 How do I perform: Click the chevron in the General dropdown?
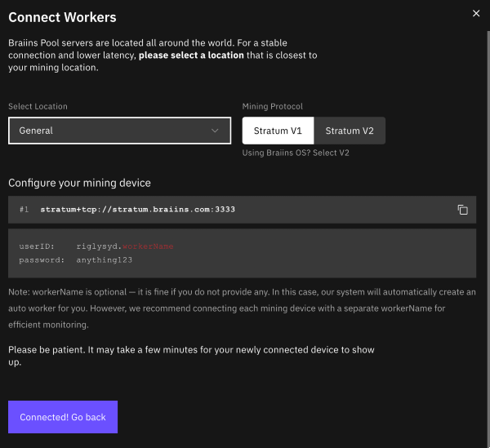(x=215, y=131)
